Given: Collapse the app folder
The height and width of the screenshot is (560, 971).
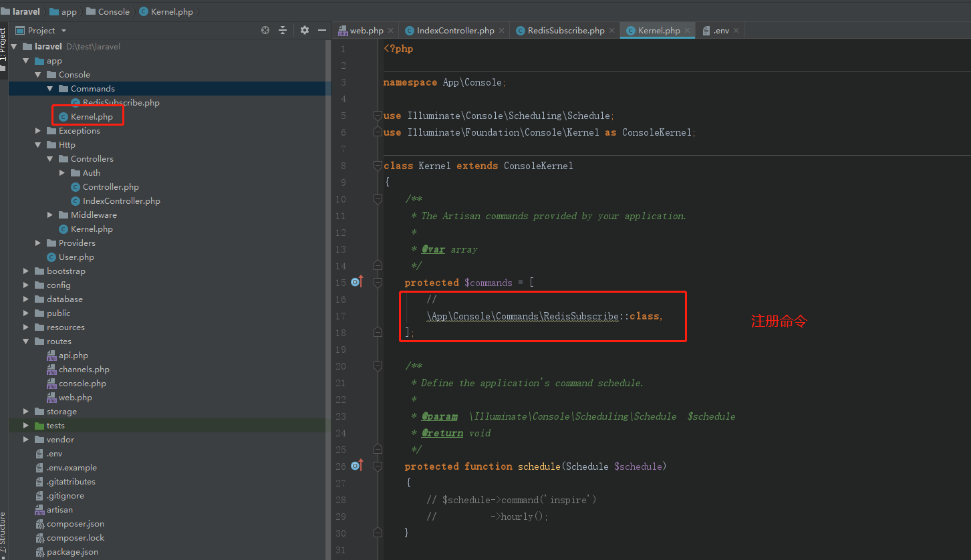Looking at the screenshot, I should point(26,61).
